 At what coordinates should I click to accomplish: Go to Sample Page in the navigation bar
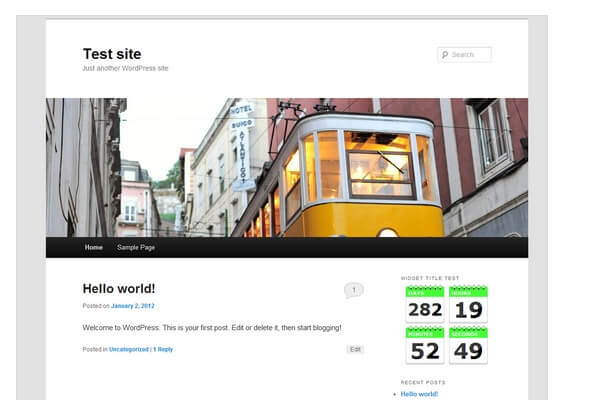point(135,247)
